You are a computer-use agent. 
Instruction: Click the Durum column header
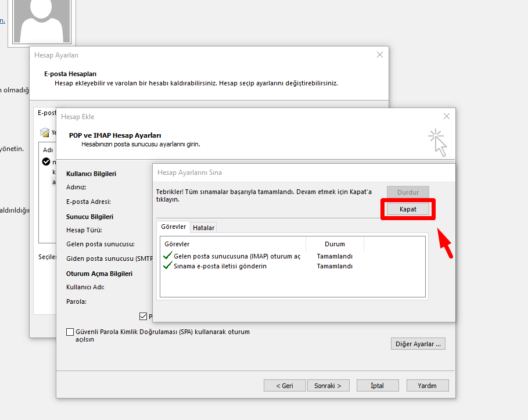(335, 244)
